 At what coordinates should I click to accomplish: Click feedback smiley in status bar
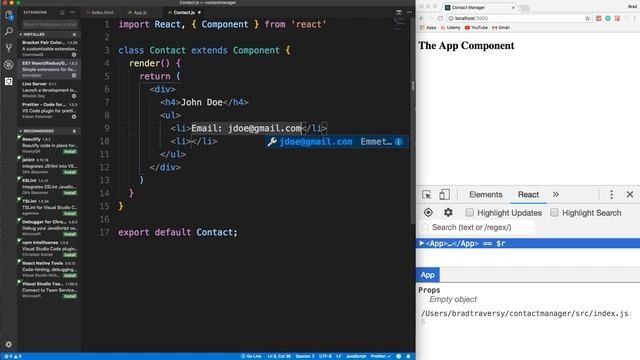[x=399, y=356]
